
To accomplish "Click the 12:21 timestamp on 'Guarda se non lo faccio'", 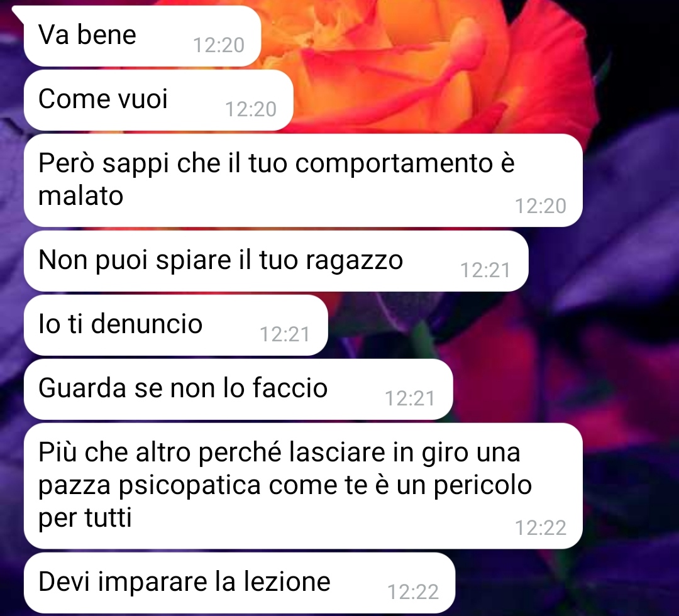I will coord(410,399).
